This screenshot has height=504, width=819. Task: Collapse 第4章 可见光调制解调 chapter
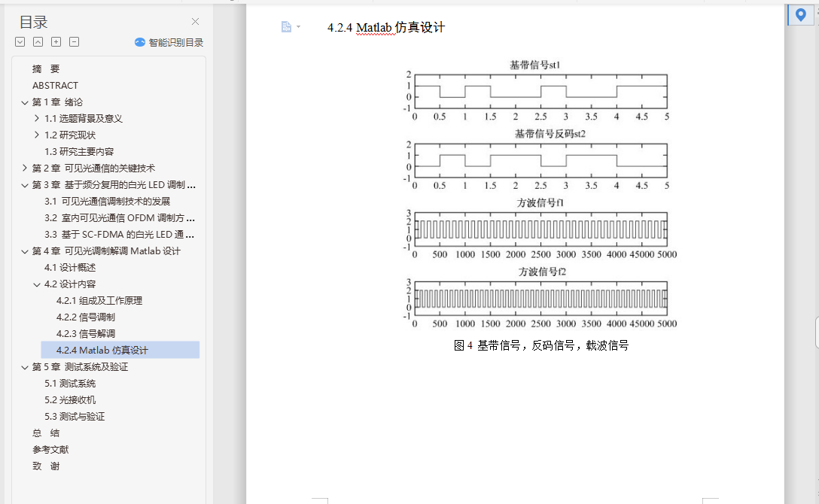[x=25, y=251]
